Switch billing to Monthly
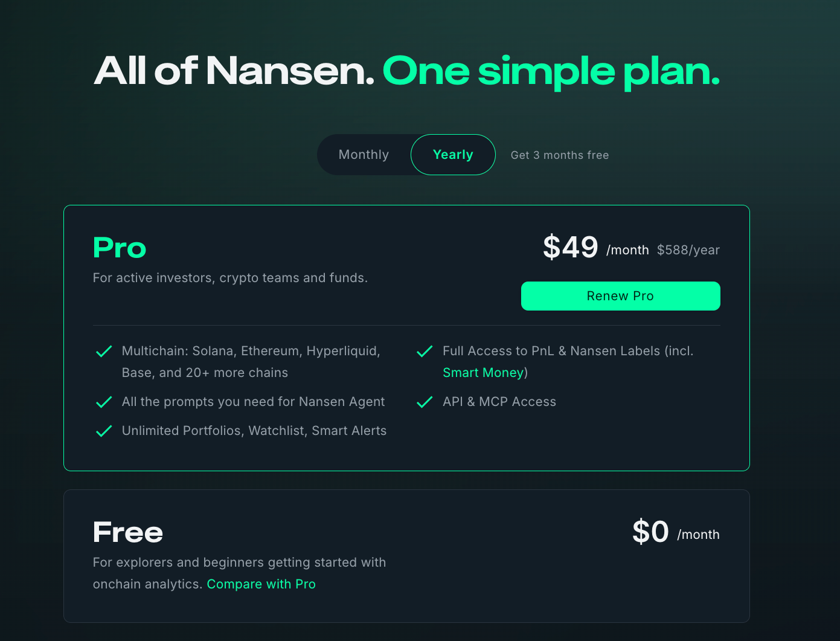Viewport: 840px width, 641px height. coord(364,155)
